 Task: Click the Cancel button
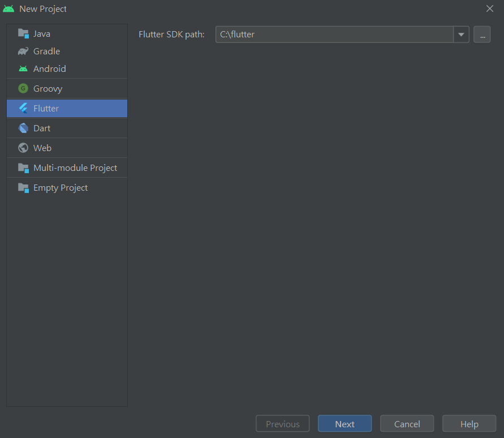click(x=407, y=424)
